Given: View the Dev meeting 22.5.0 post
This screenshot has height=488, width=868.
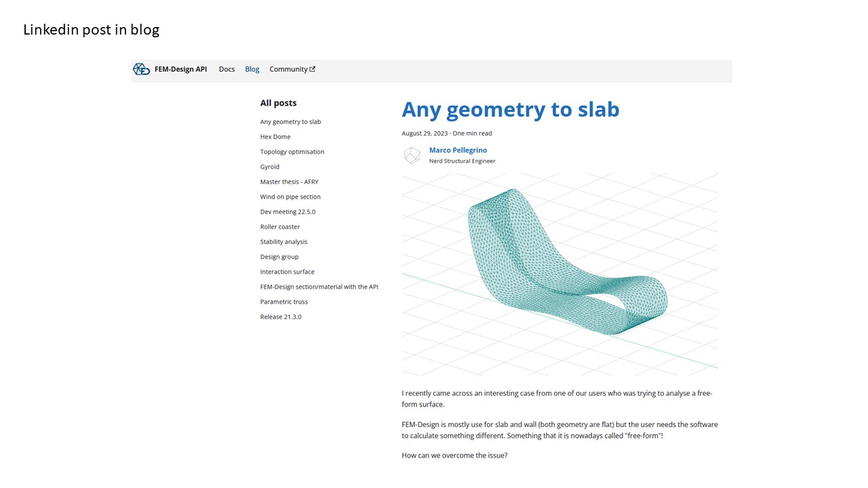Looking at the screenshot, I should click(288, 211).
